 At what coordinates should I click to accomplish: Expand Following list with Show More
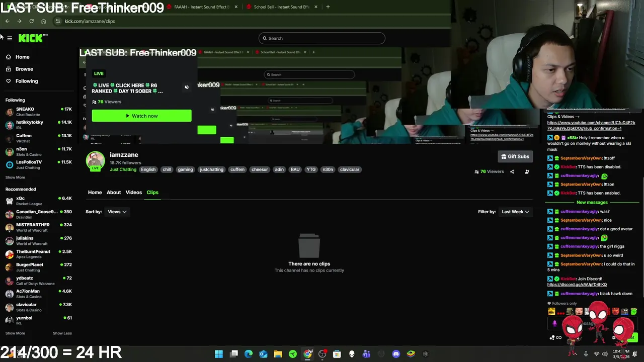click(15, 177)
